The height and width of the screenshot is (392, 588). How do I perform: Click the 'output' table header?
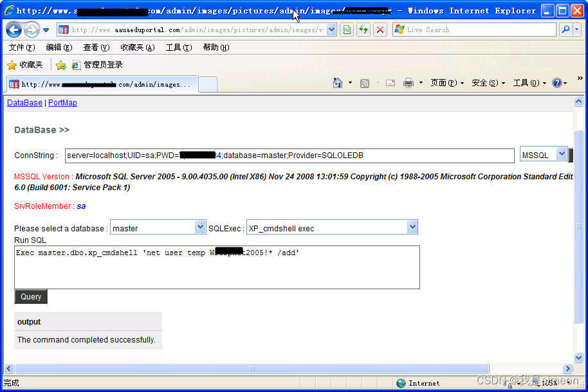(88, 322)
